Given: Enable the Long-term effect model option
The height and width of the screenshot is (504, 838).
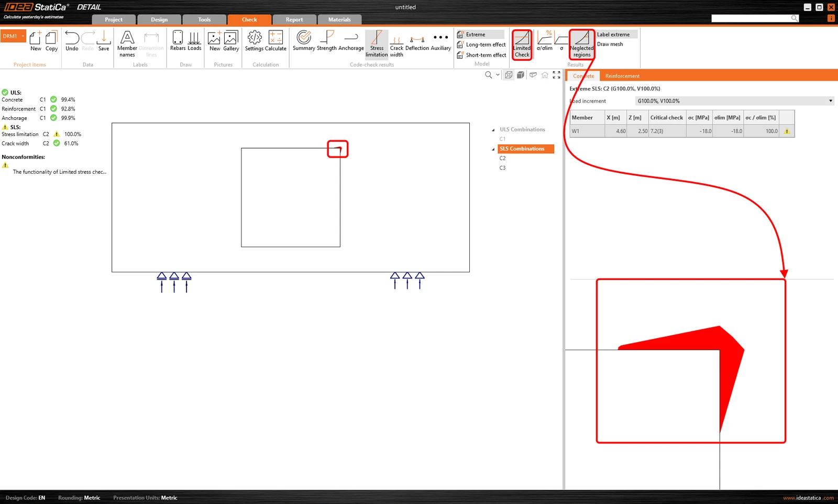Looking at the screenshot, I should 481,44.
